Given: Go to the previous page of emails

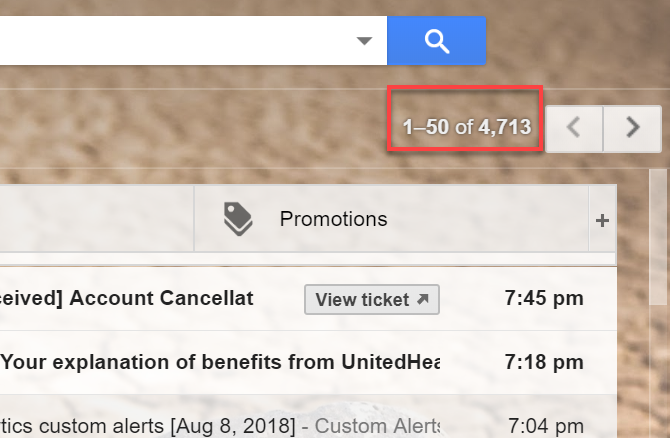Looking at the screenshot, I should 572,128.
